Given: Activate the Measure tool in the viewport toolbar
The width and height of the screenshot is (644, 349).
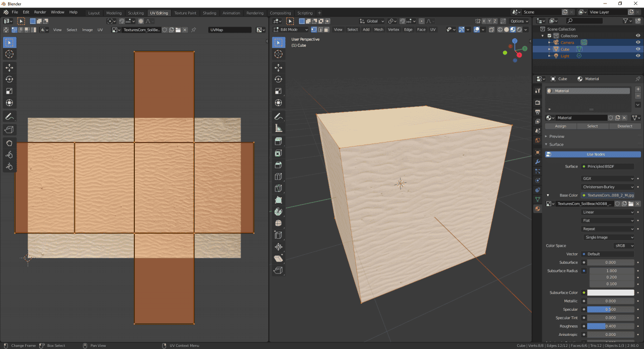Looking at the screenshot, I should tap(279, 127).
